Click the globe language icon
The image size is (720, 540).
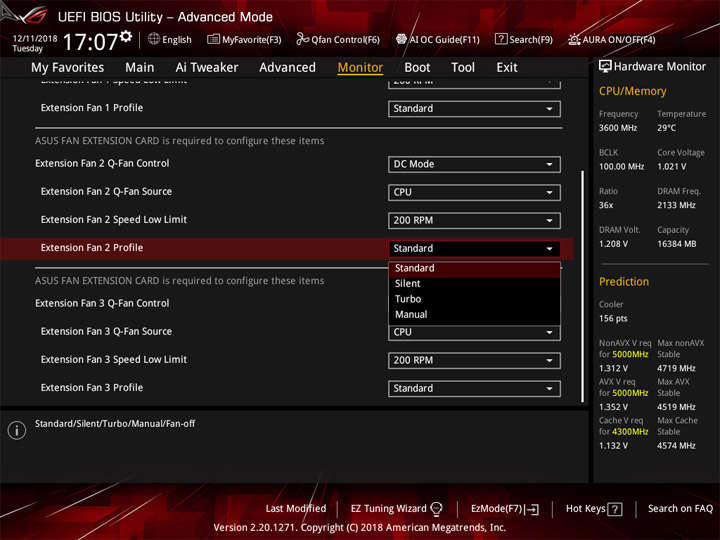(154, 39)
